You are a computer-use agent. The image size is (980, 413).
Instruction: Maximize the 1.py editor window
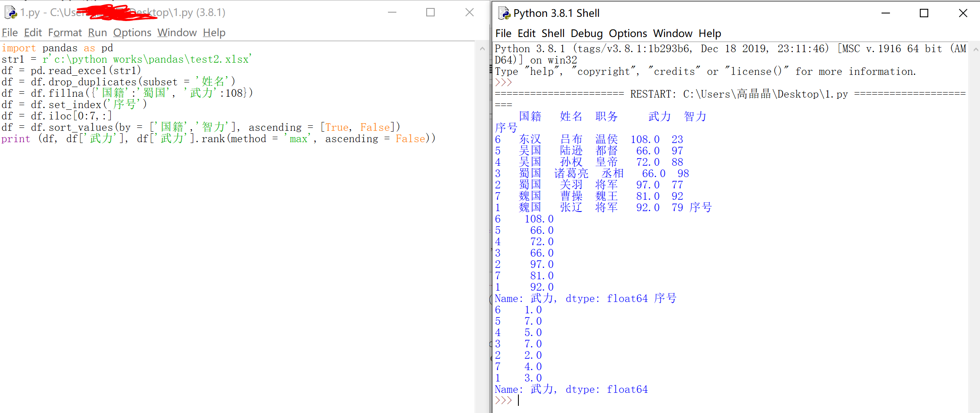point(430,13)
